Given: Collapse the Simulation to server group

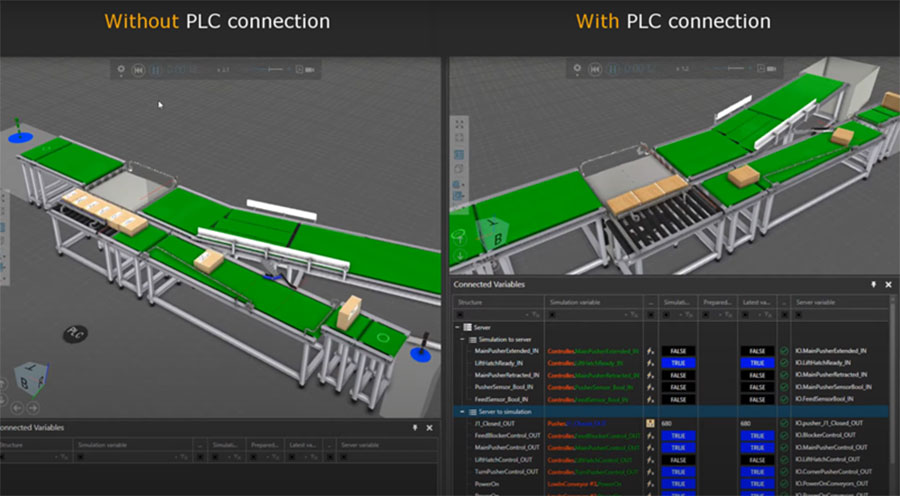Looking at the screenshot, I should (x=464, y=339).
